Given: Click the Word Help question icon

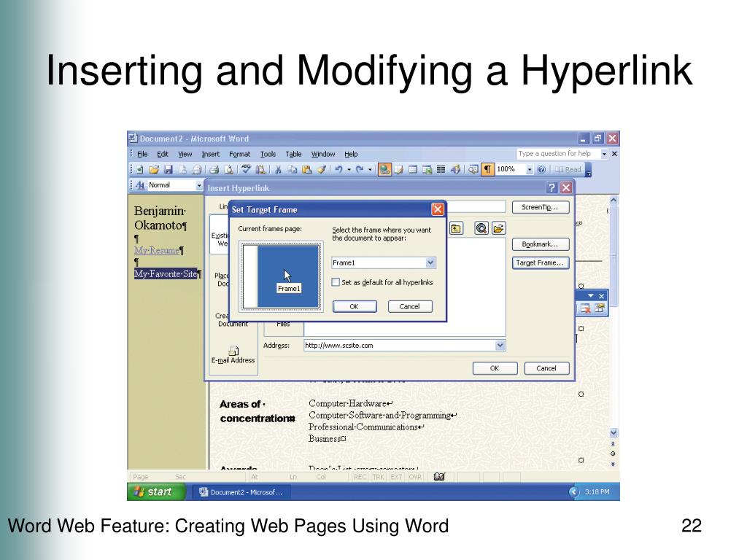Looking at the screenshot, I should 541,169.
